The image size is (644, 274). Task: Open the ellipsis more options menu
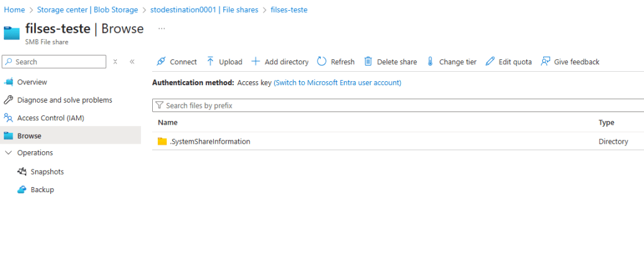pyautogui.click(x=162, y=29)
